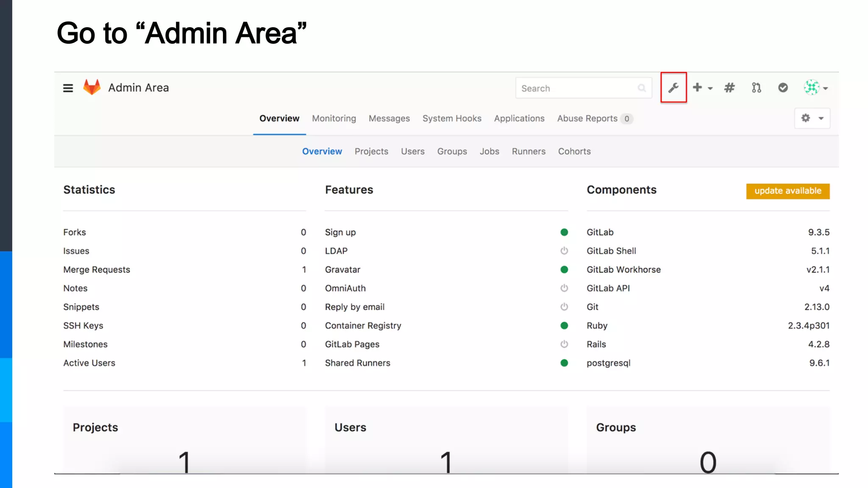Click the Merge Requests statistic label
Image resolution: width=868 pixels, height=488 pixels.
pos(97,270)
